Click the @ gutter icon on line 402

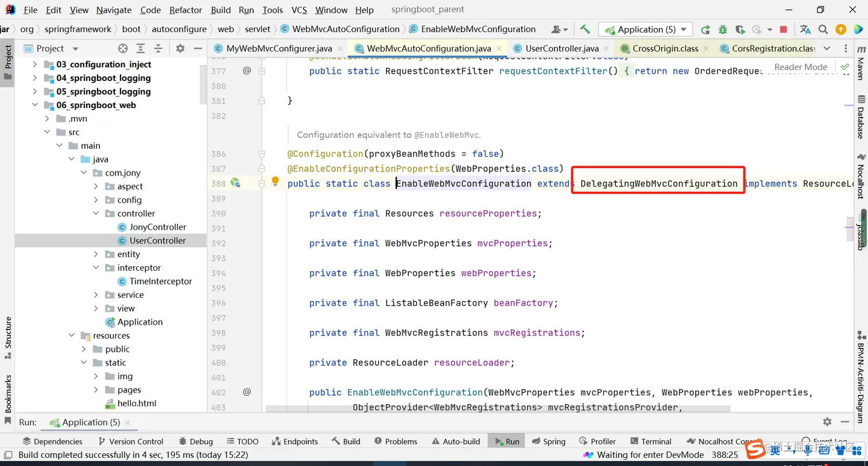pyautogui.click(x=247, y=392)
